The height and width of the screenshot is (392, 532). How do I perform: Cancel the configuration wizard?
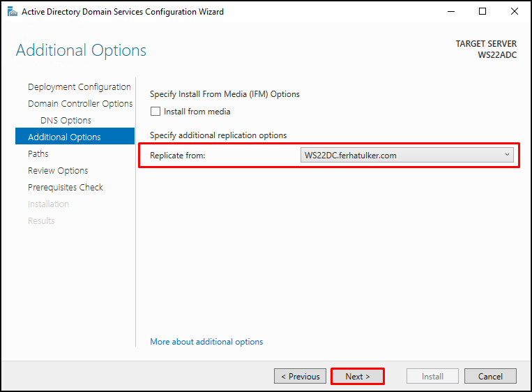(x=490, y=377)
